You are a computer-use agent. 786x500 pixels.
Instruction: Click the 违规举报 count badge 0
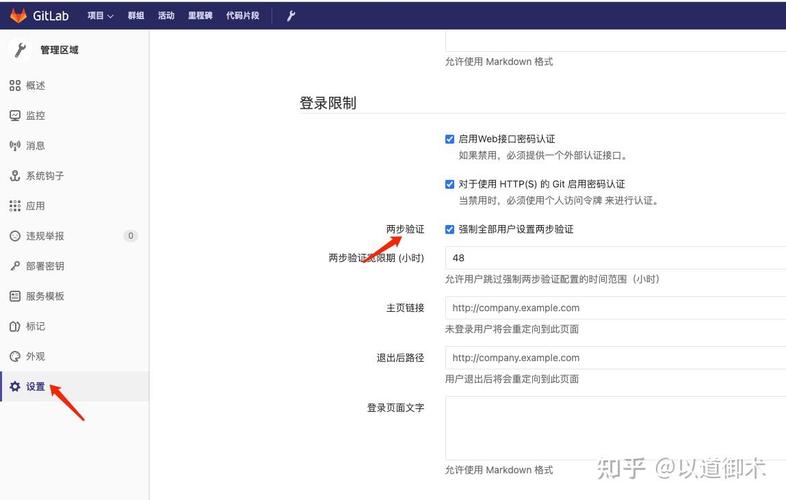pos(130,236)
